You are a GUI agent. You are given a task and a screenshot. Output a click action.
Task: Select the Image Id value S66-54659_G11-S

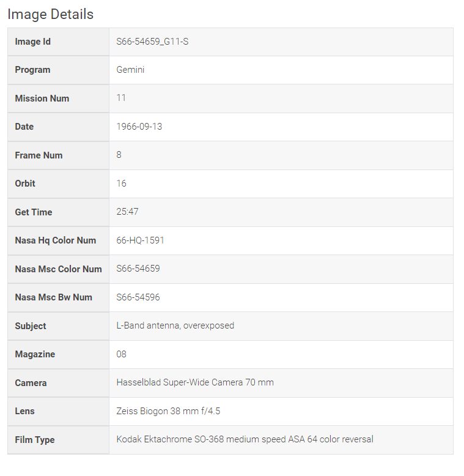click(x=152, y=42)
